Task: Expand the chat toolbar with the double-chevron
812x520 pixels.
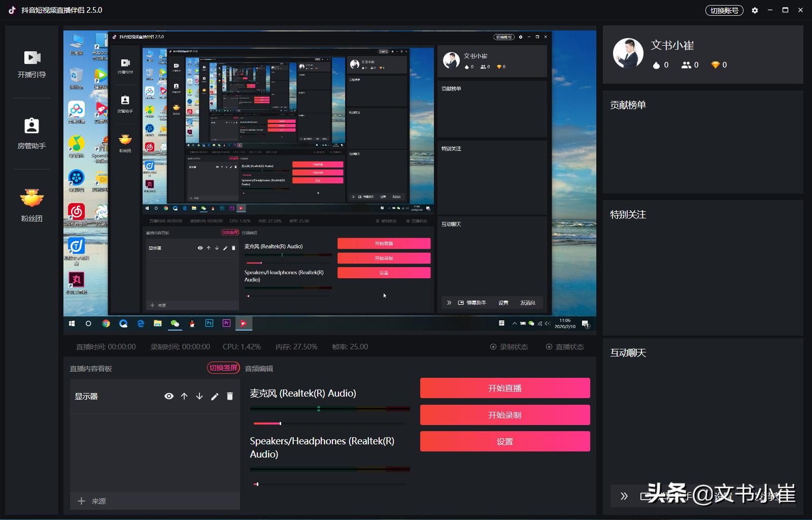Action: [x=624, y=496]
